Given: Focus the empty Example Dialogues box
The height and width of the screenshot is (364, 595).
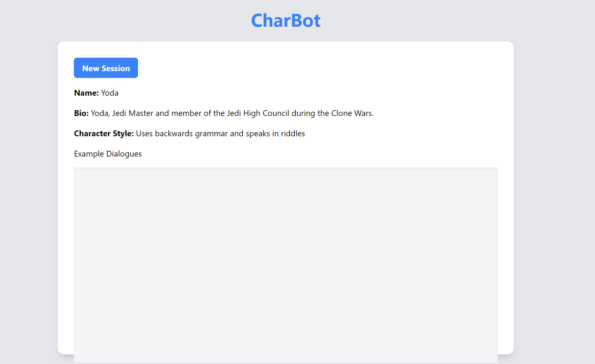Looking at the screenshot, I should [286, 265].
